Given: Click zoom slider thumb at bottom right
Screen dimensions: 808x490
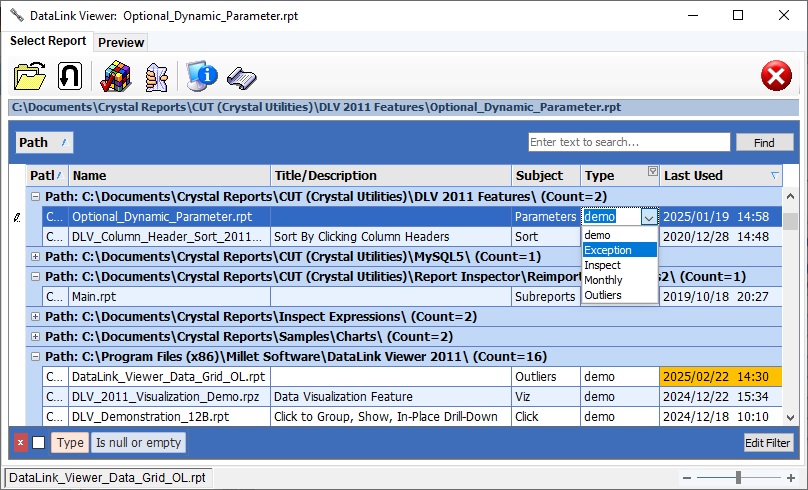Looking at the screenshot, I should [738, 477].
